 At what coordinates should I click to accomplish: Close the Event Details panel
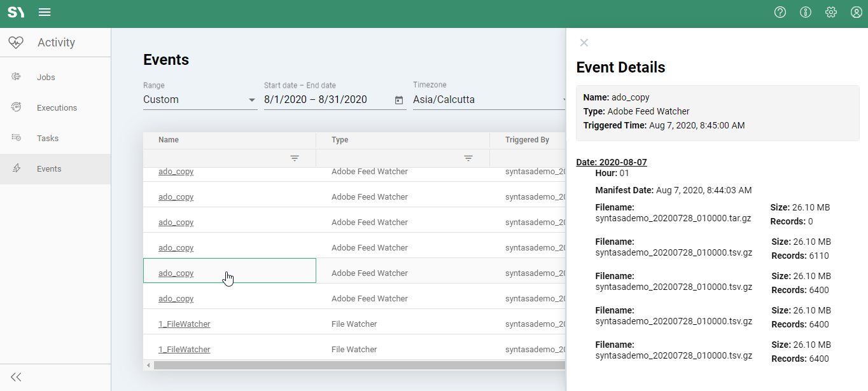pos(584,43)
